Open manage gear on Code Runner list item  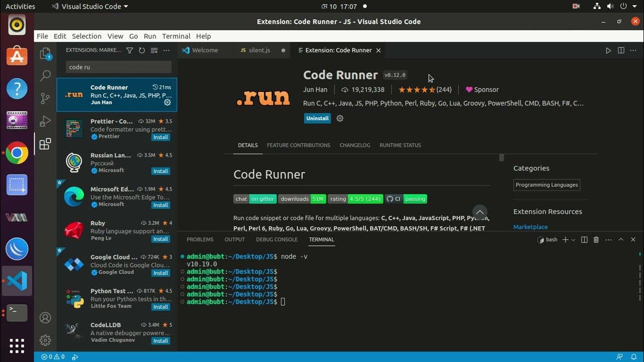click(x=168, y=102)
